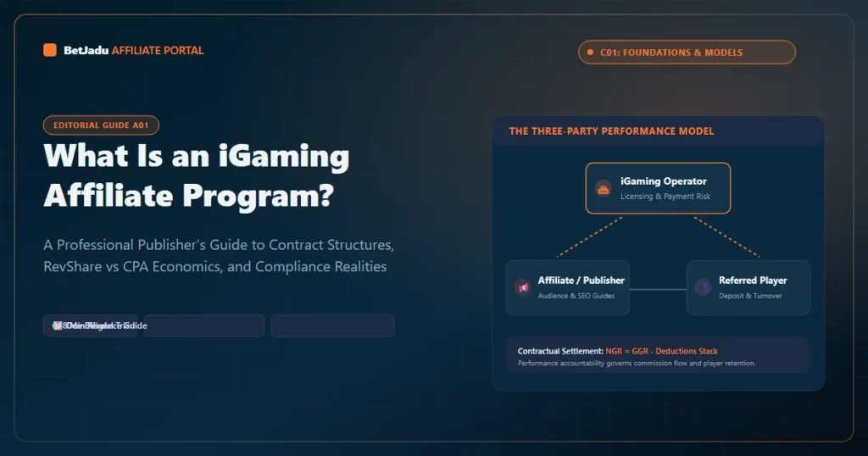Open the BetJadu Affiliate Portal home link
The height and width of the screenshot is (456, 868).
pyautogui.click(x=124, y=50)
